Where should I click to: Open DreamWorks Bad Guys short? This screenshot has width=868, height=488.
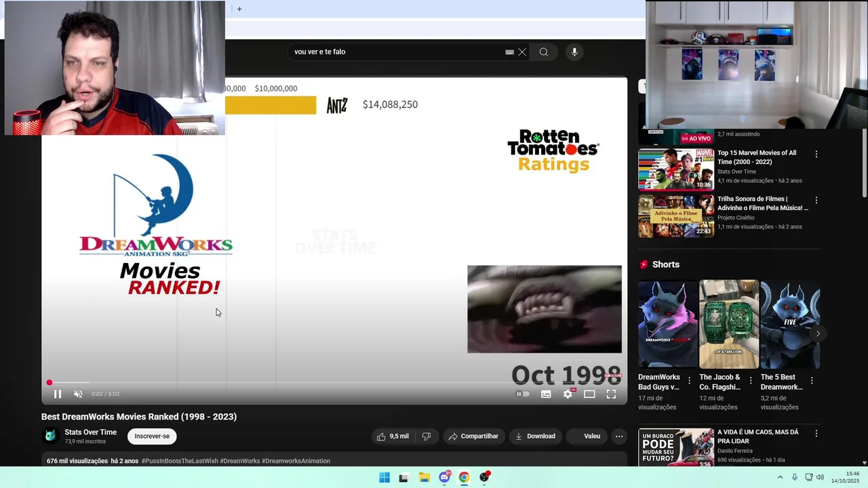(x=667, y=324)
